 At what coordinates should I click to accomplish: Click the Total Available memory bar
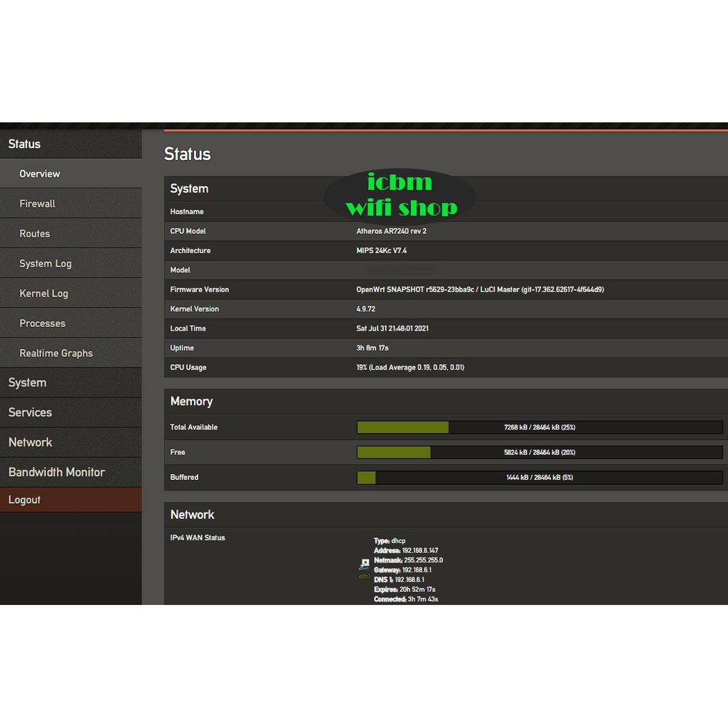point(539,427)
